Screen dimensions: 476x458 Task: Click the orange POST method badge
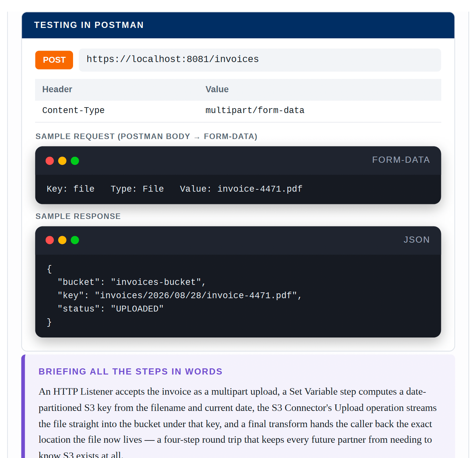[x=54, y=60]
